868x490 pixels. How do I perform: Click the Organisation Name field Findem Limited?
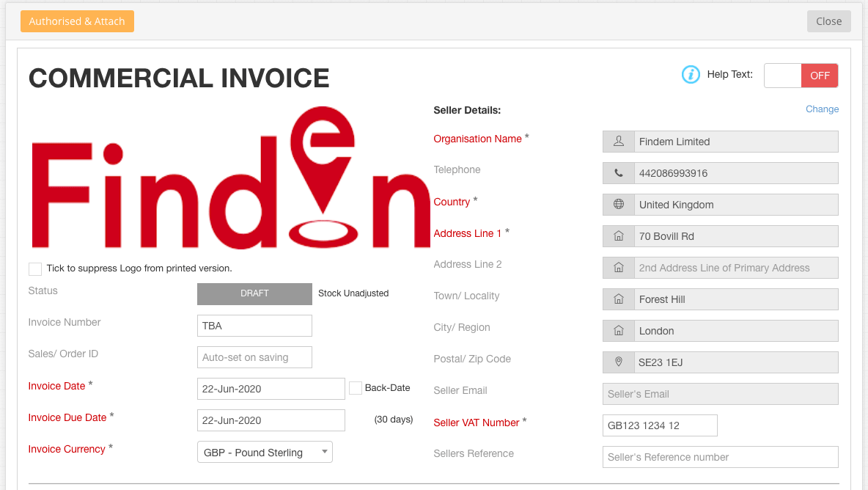pos(736,142)
